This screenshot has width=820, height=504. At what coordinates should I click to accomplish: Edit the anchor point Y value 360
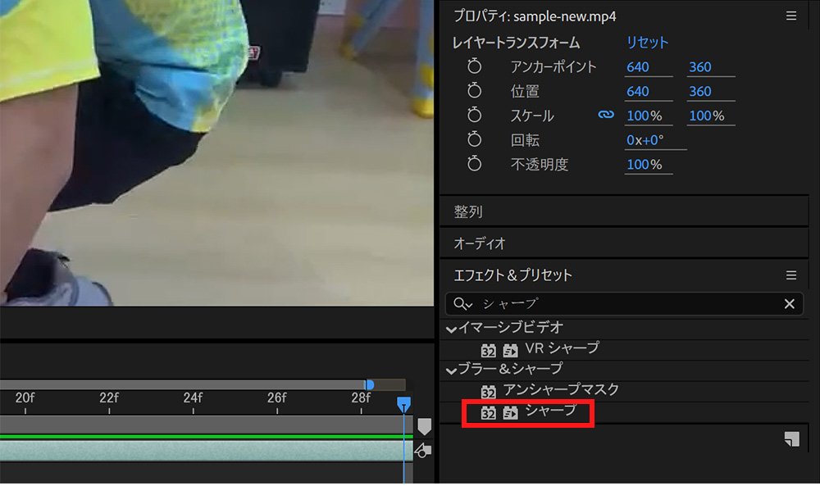point(700,67)
